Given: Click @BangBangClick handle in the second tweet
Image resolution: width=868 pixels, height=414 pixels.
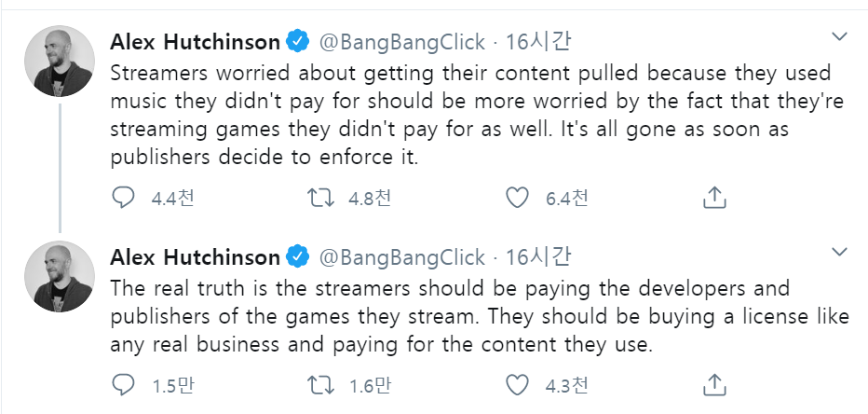Looking at the screenshot, I should coord(402,256).
